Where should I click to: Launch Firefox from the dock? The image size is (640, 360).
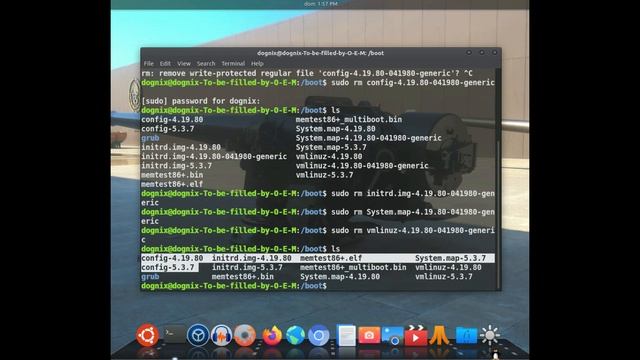click(272, 335)
